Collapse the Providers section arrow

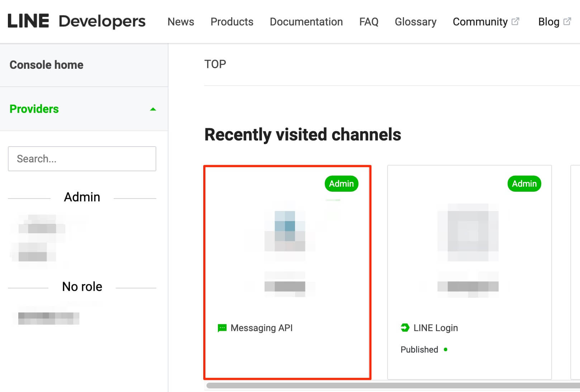[153, 109]
